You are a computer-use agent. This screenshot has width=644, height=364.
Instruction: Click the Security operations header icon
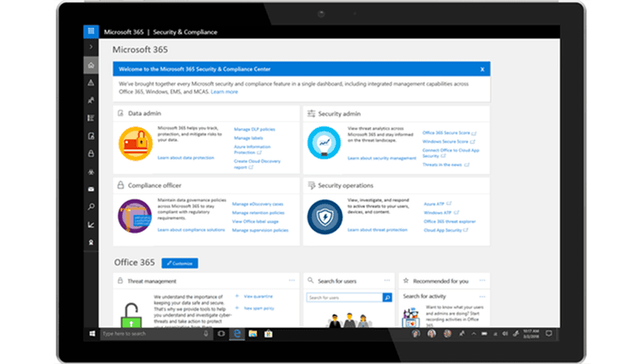click(312, 185)
